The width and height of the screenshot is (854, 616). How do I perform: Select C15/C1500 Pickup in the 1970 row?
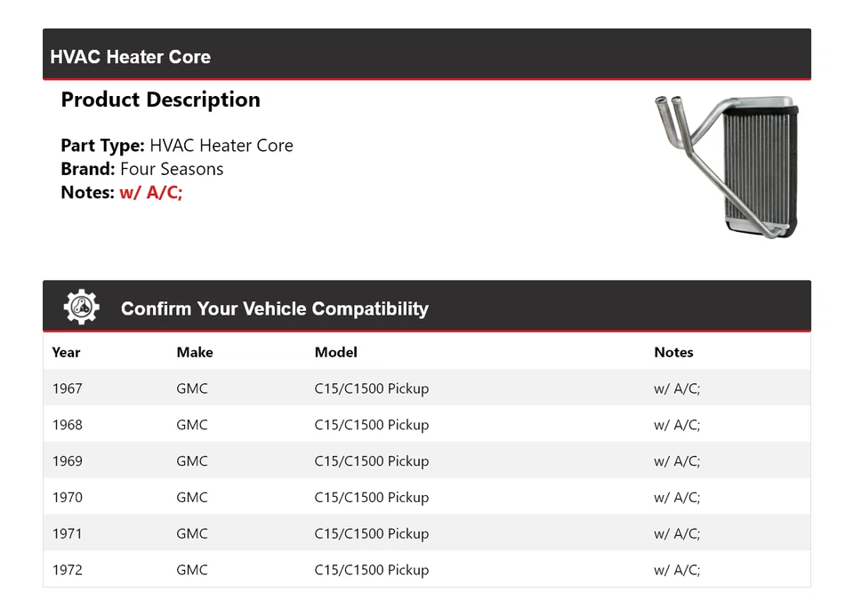371,498
